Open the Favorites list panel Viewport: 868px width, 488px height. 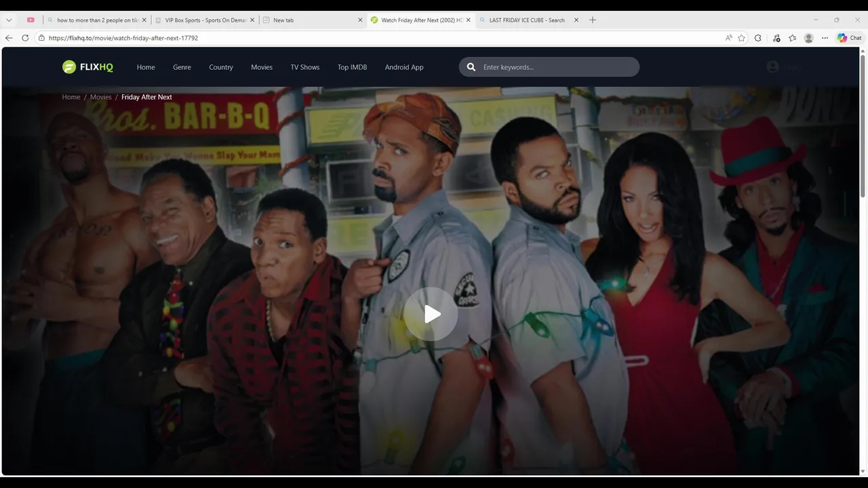(x=792, y=38)
